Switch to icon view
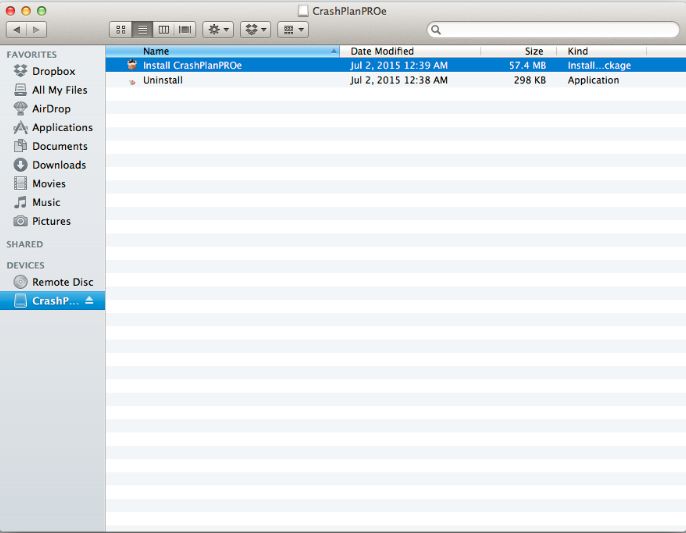Screen dimensions: 686x533 click(x=120, y=30)
